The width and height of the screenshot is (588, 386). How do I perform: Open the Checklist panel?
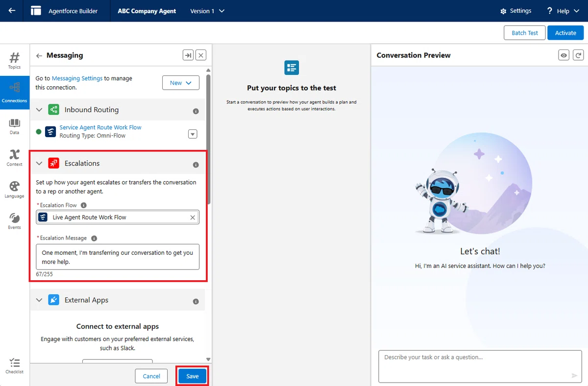(15, 366)
